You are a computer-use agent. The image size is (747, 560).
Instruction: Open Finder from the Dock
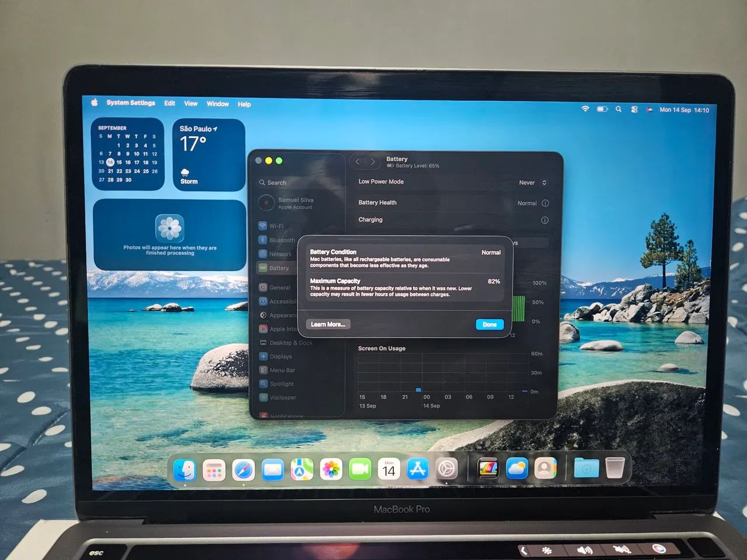[185, 469]
